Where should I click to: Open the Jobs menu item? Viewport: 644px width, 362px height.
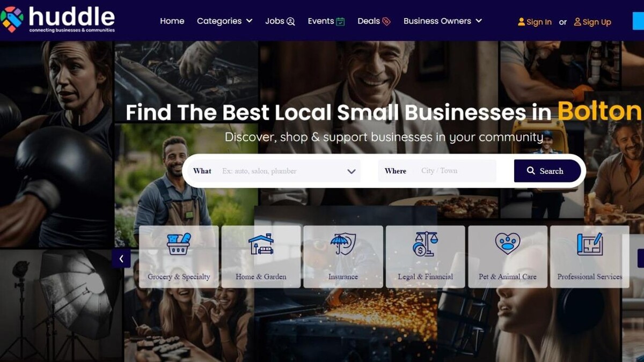pyautogui.click(x=280, y=21)
